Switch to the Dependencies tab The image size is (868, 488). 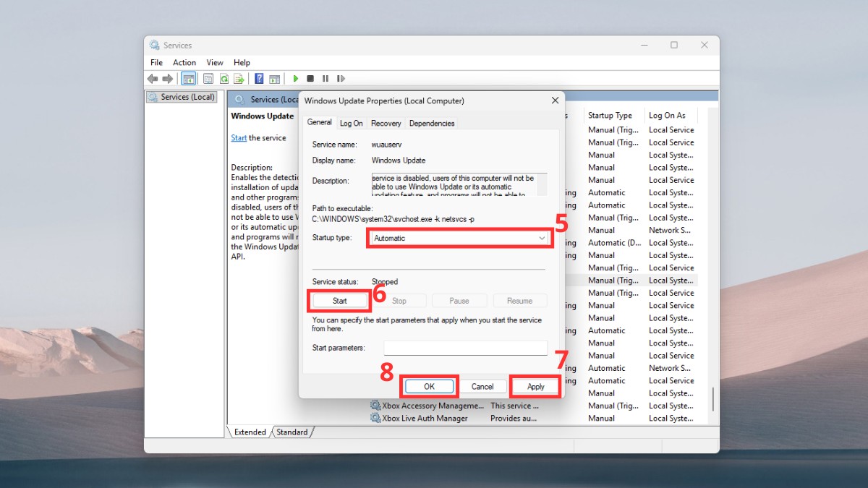click(432, 124)
